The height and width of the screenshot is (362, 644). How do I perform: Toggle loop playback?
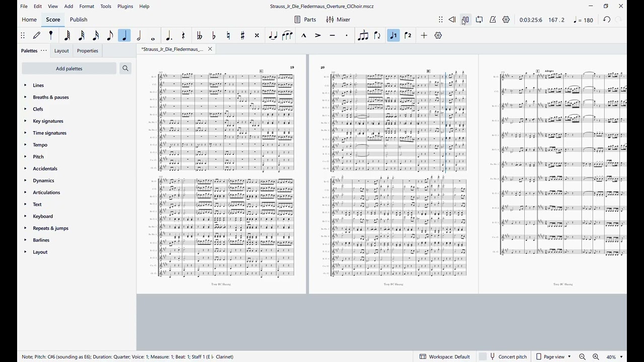point(479,20)
